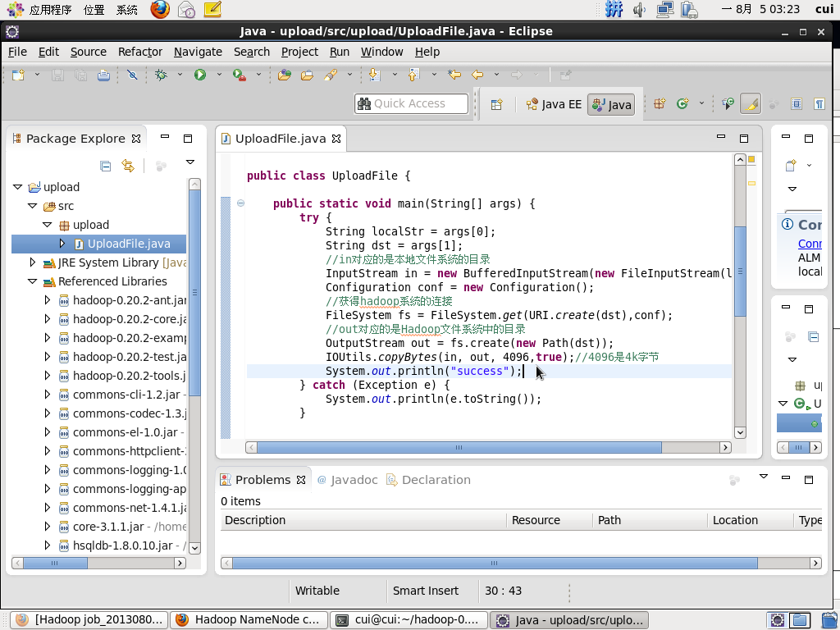
Task: Click the Run button in toolbar
Action: (x=200, y=75)
